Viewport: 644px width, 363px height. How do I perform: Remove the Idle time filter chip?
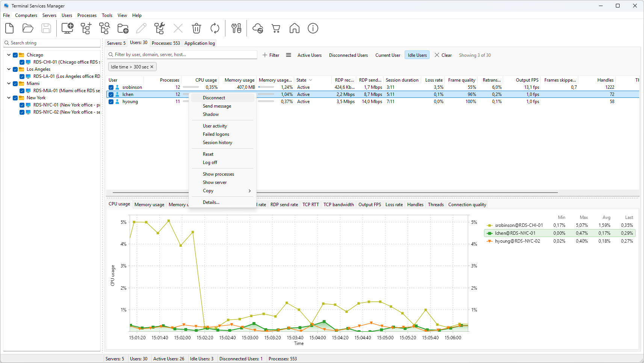pos(152,67)
